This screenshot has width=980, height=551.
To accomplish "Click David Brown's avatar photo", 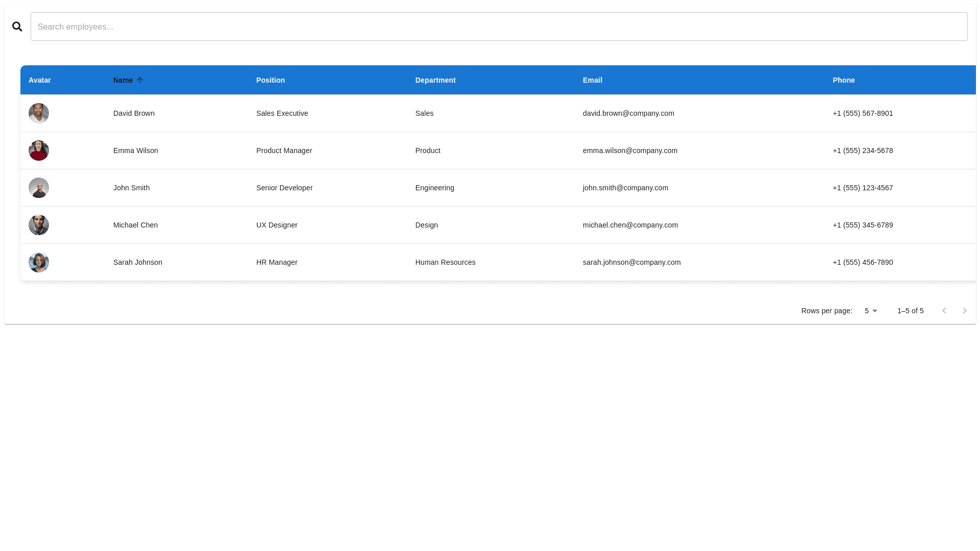I will (39, 113).
